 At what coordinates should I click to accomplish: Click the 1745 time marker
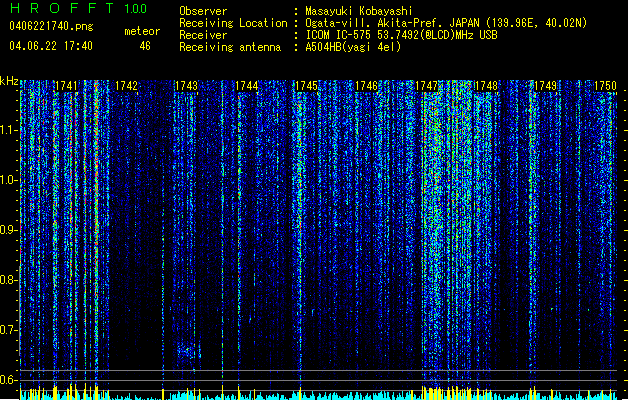coord(306,86)
